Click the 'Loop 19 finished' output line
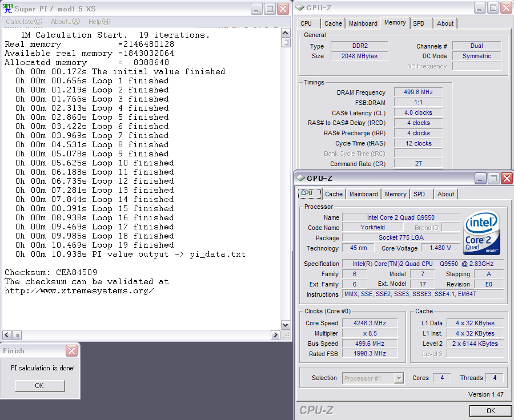 (x=95, y=245)
